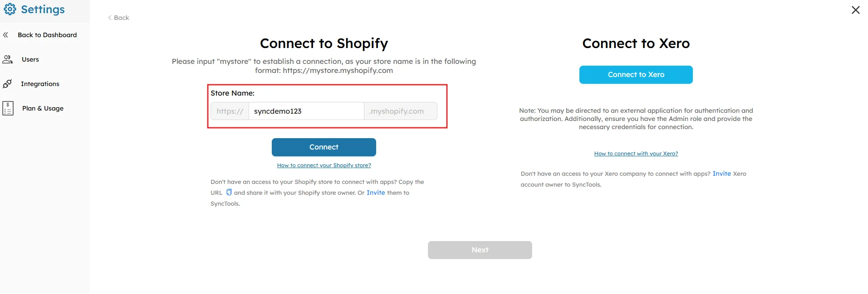The image size is (868, 294).
Task: Click the double-chevron Back to Dashboard icon
Action: click(x=6, y=35)
